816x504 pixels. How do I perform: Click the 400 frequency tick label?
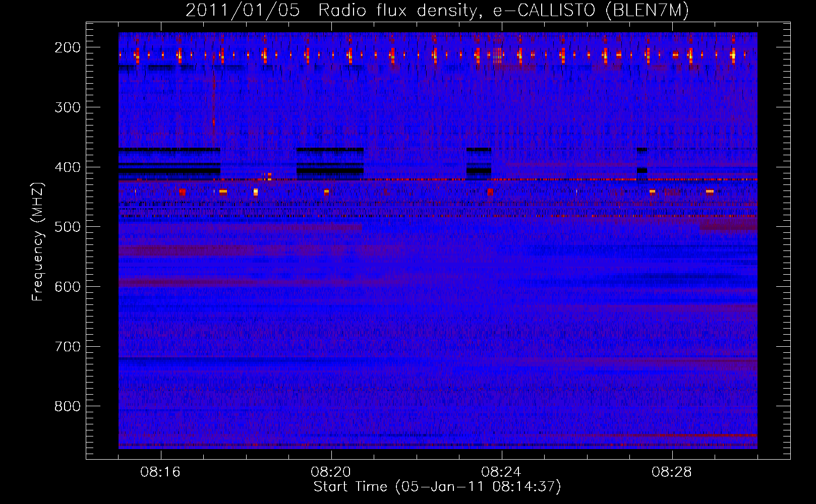coord(68,167)
